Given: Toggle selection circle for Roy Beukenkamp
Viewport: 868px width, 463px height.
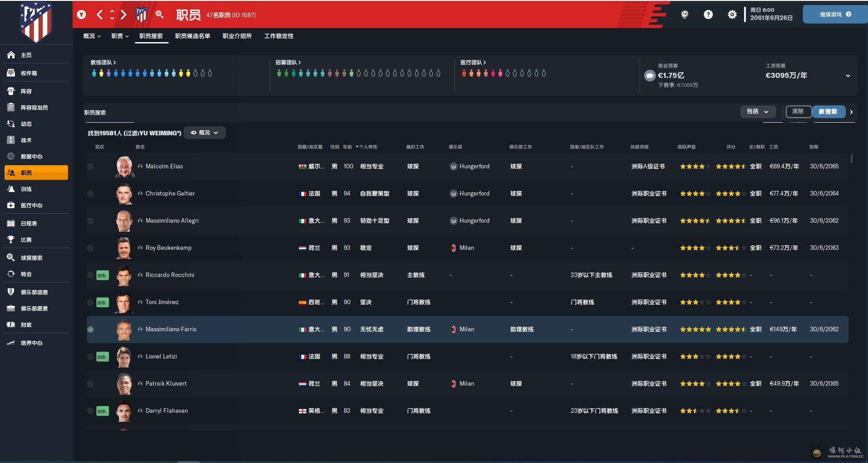Looking at the screenshot, I should [90, 248].
